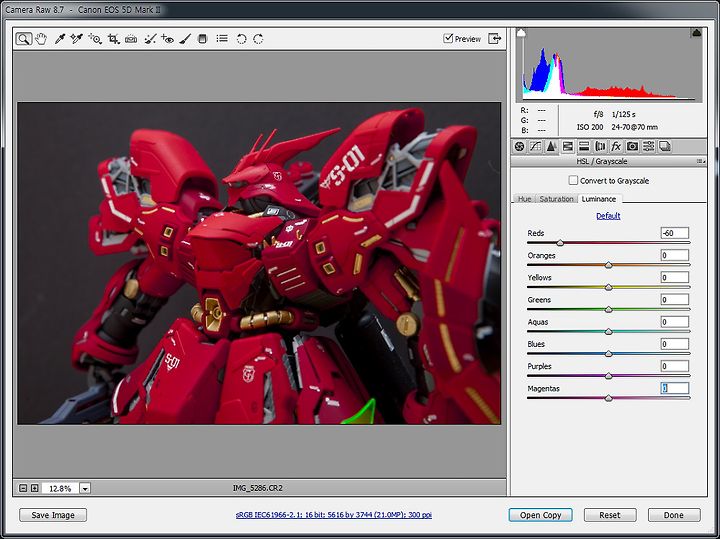
Task: Click the Blues value field
Action: (x=675, y=344)
